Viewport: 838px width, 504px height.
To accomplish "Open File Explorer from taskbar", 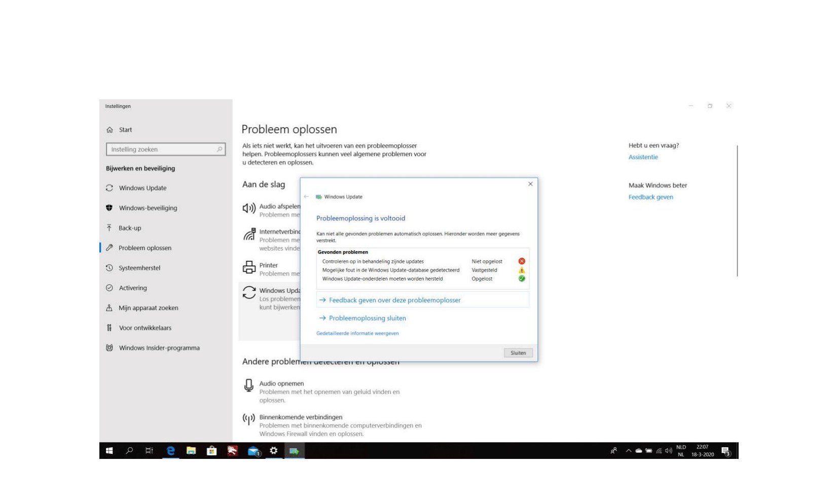I will (191, 451).
